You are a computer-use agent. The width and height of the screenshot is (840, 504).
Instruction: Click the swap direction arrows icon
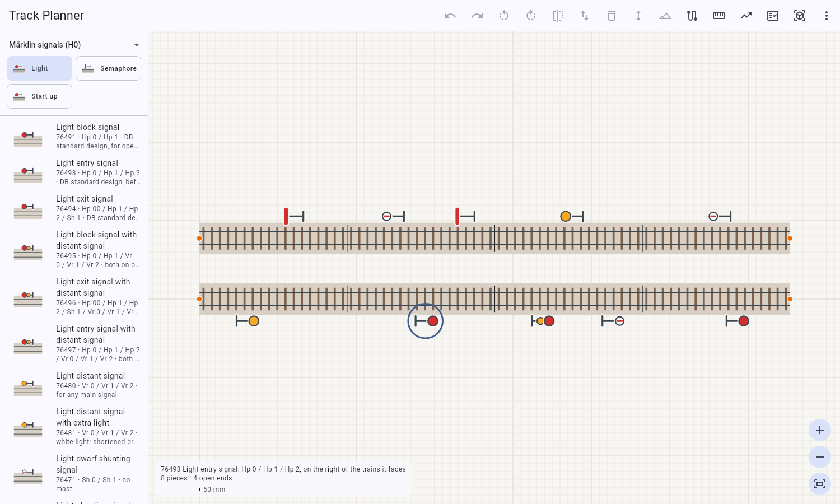pos(585,16)
